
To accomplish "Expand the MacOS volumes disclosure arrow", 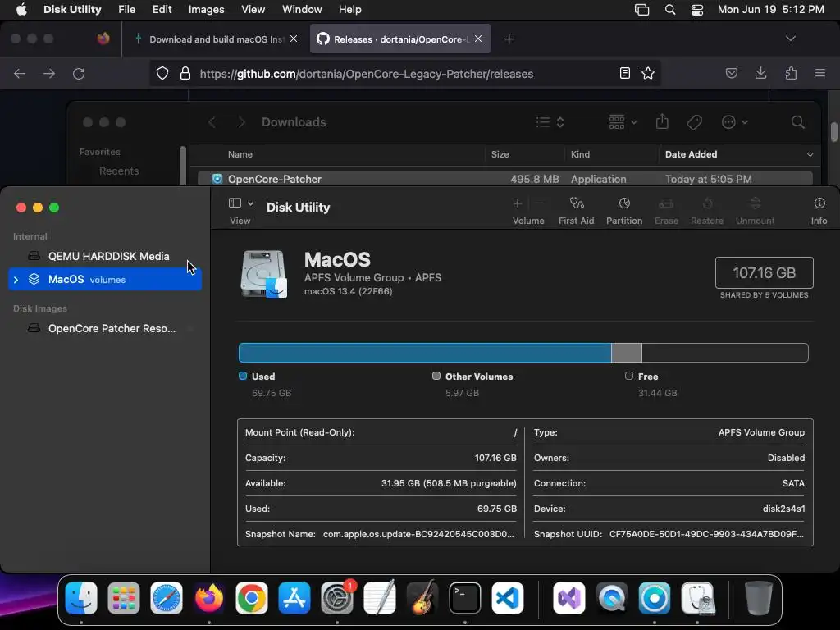I will click(16, 280).
